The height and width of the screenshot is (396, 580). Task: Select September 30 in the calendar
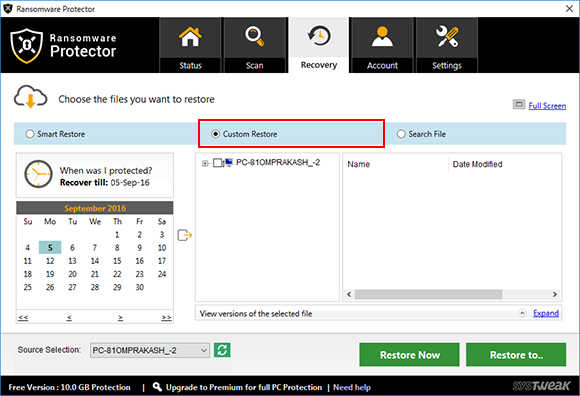click(x=139, y=287)
